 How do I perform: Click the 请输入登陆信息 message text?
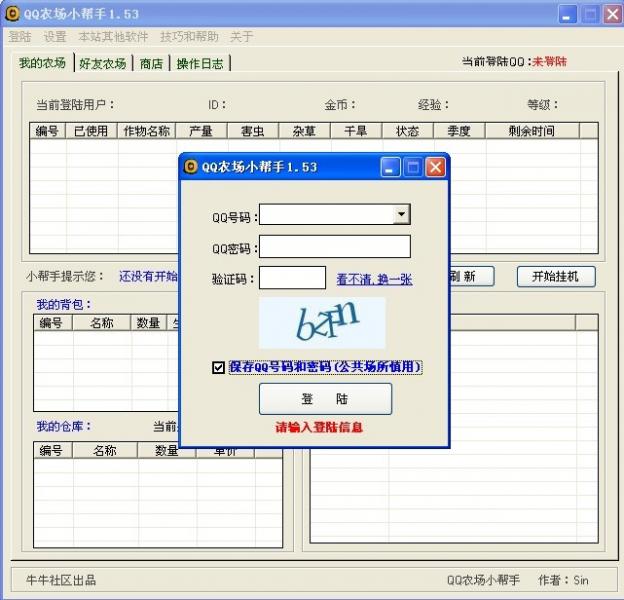[319, 427]
